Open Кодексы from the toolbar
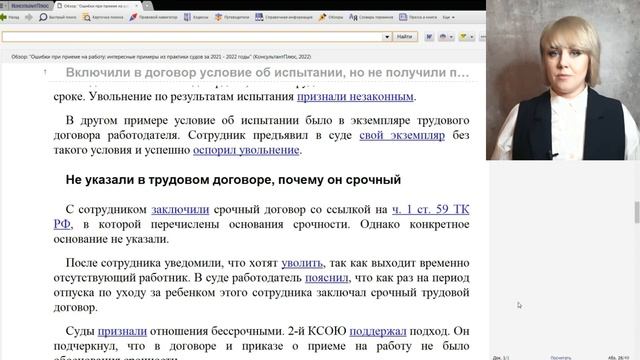 click(x=196, y=17)
